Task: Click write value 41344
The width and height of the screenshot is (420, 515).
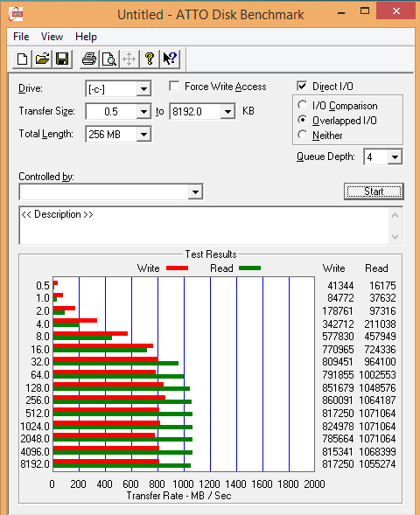Action: (340, 285)
